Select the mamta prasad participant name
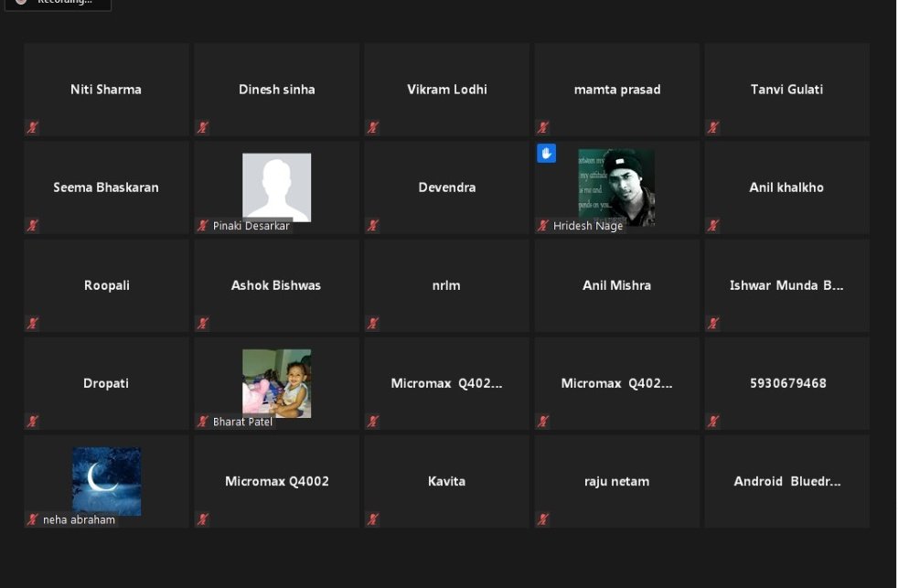 tap(617, 90)
